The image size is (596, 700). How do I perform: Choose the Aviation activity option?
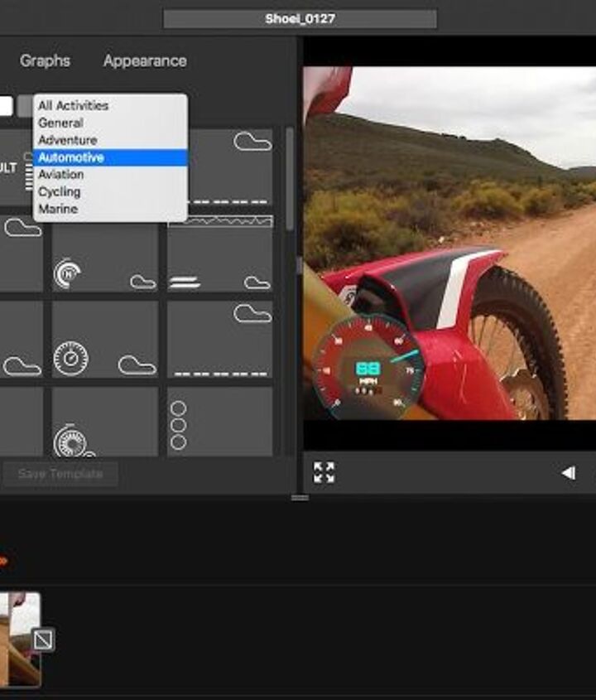pos(61,175)
